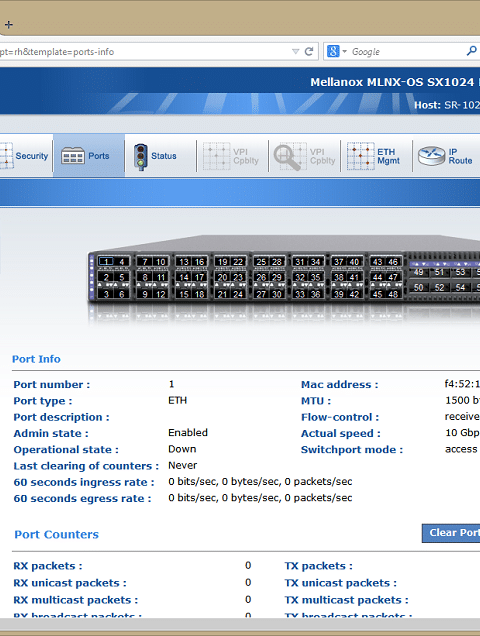
Task: Select port 28 on the switch image
Action: point(277,262)
